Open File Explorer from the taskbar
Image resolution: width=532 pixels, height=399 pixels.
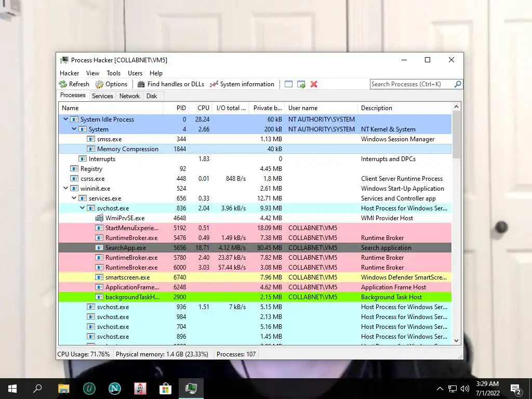[x=63, y=389]
